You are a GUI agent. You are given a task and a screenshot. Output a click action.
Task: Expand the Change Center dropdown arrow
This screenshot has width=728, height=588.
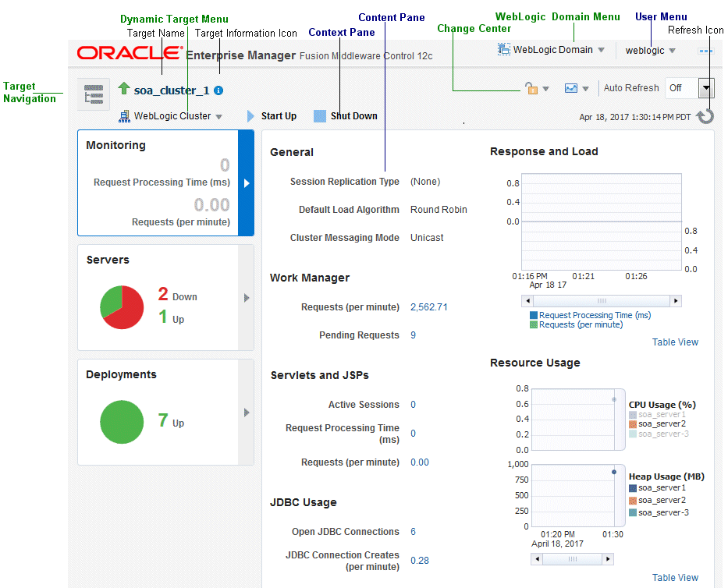point(546,89)
